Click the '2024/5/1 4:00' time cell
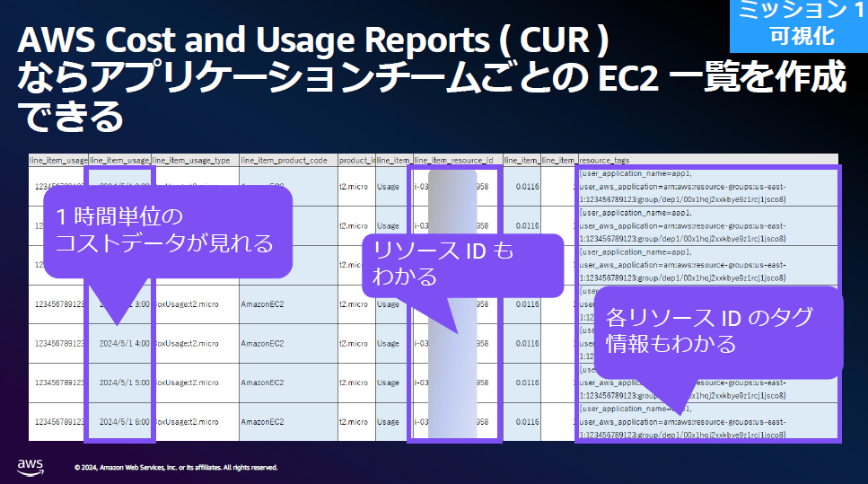The width and height of the screenshot is (868, 484). (124, 343)
